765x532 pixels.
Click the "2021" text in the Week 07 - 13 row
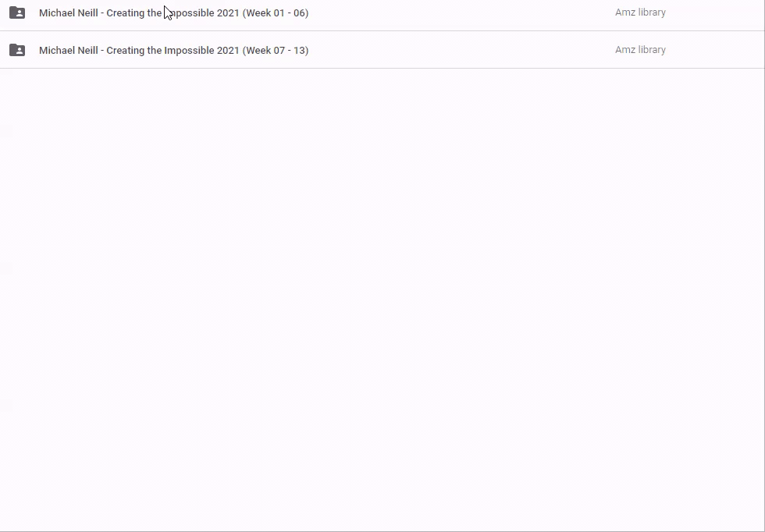228,51
